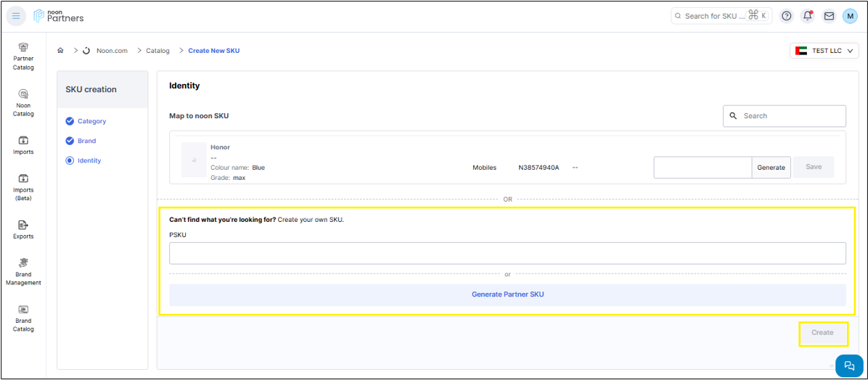Open the chat support widget
This screenshot has height=380, width=868.
[x=849, y=365]
